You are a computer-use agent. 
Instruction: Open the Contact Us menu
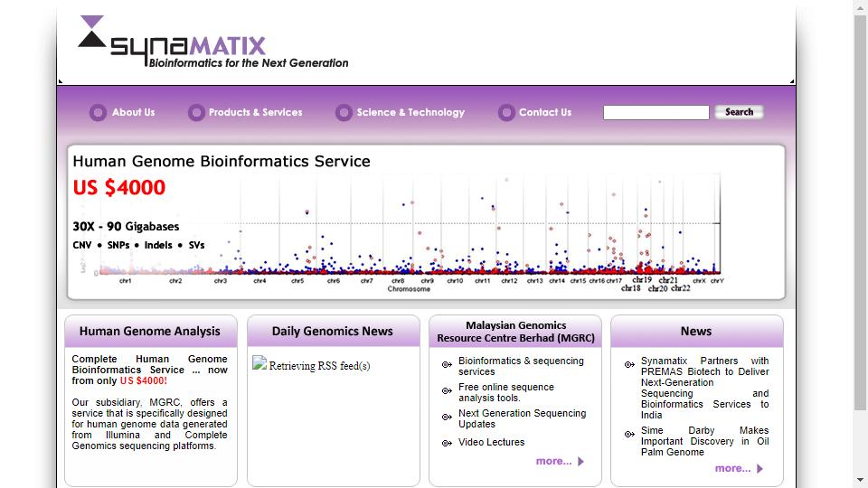point(544,112)
